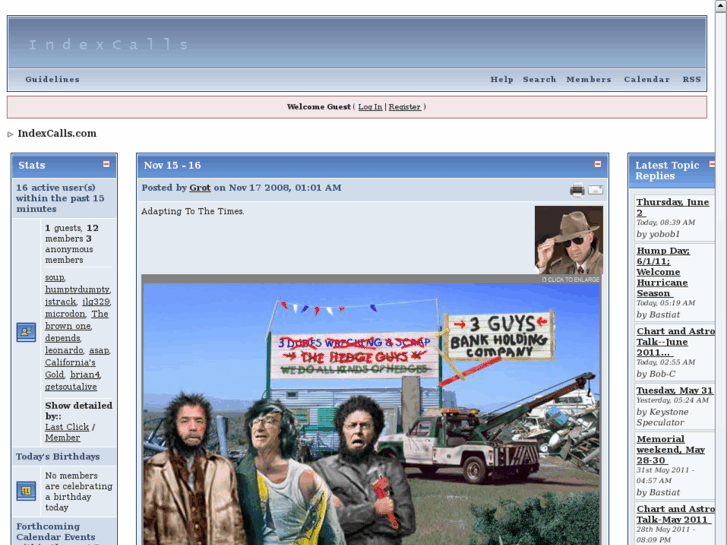Click the CLICK TO ENLARGE label

(x=570, y=279)
